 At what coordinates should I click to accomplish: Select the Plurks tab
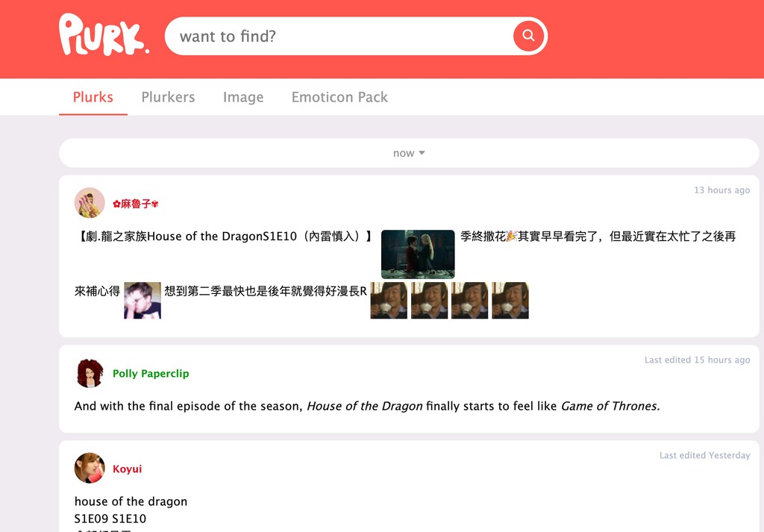pos(93,97)
